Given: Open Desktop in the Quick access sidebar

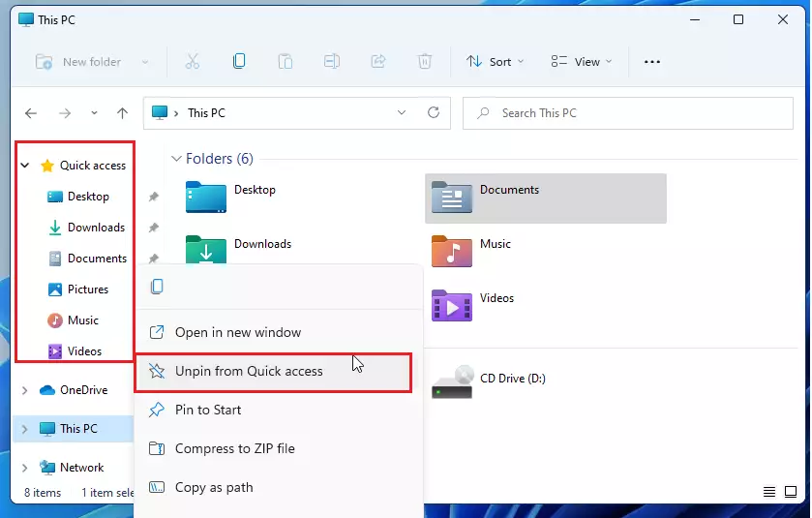Looking at the screenshot, I should (x=78, y=197).
